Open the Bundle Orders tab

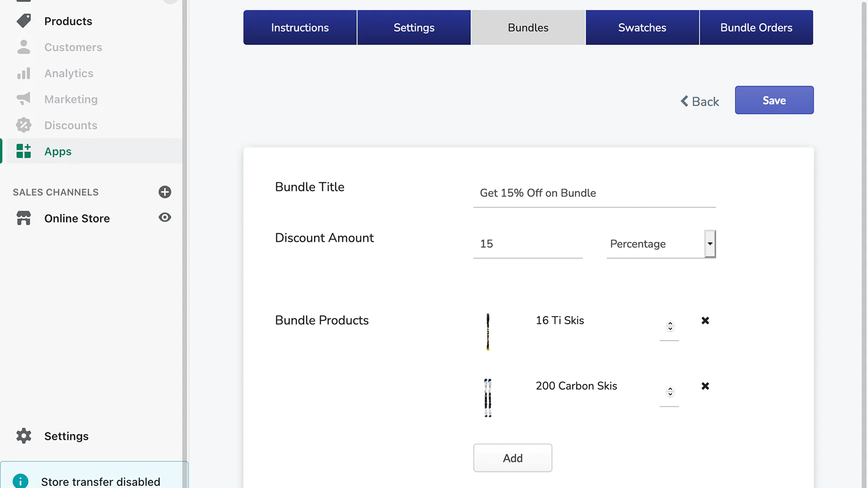pos(756,27)
